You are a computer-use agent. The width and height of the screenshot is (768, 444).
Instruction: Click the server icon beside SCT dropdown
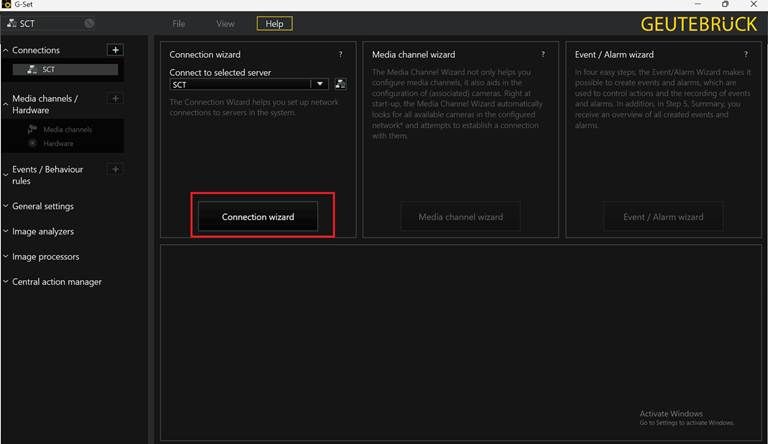pos(340,84)
